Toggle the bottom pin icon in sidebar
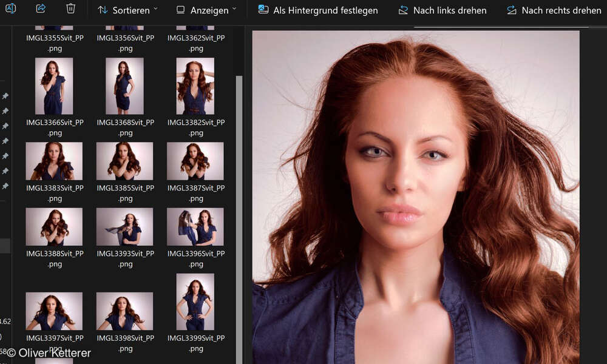Viewport: 607px width, 364px height. click(x=5, y=186)
